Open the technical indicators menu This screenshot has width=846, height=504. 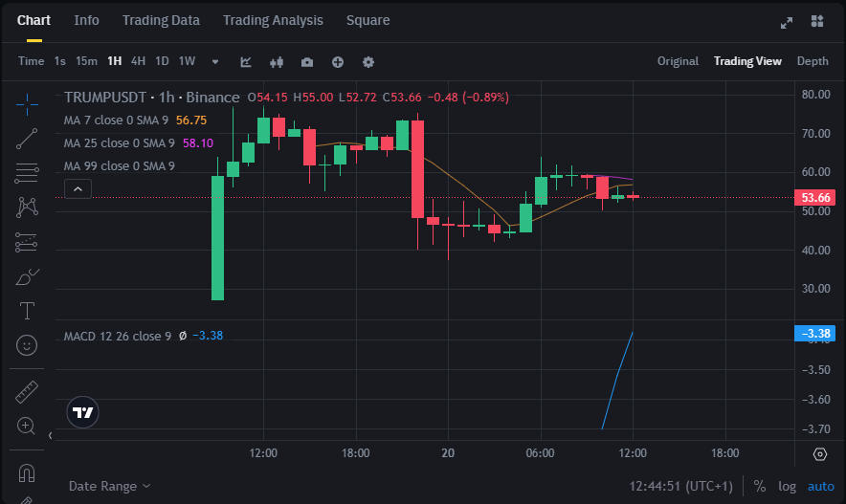pos(246,62)
